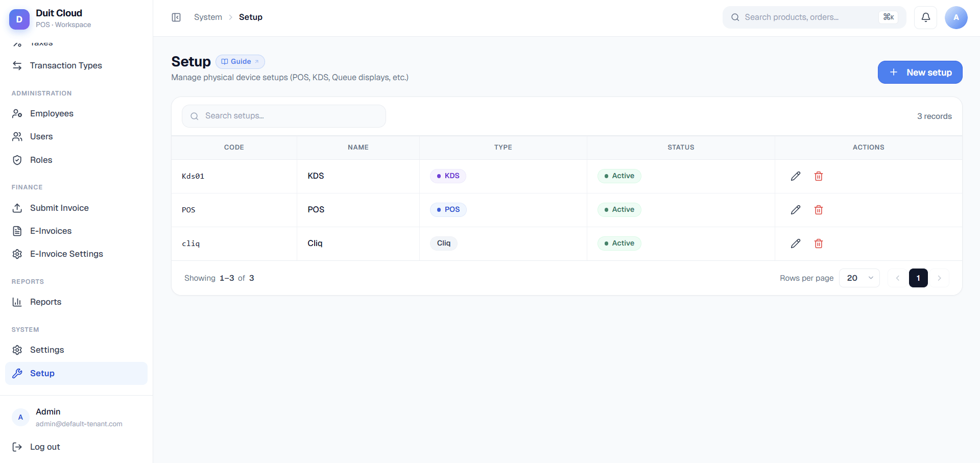Click the previous page arrow
The height and width of the screenshot is (463, 980).
coord(897,278)
